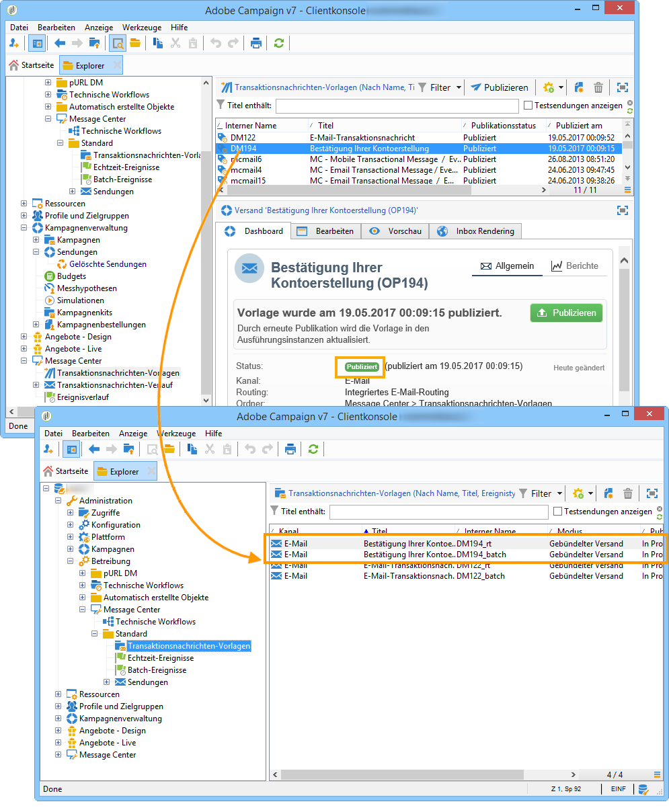Switch to the Vorschau tab

pos(396,231)
